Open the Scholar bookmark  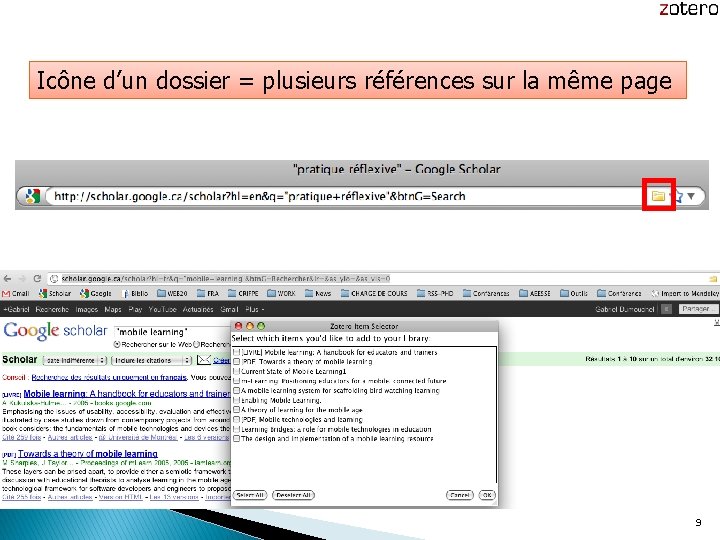pos(55,293)
